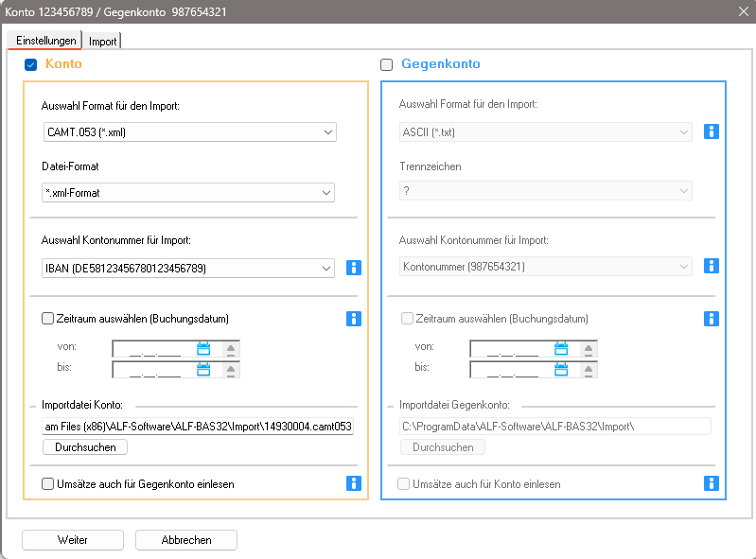Open the ASCII (*.txt) format dropdown
Image resolution: width=756 pixels, height=559 pixels.
point(546,132)
